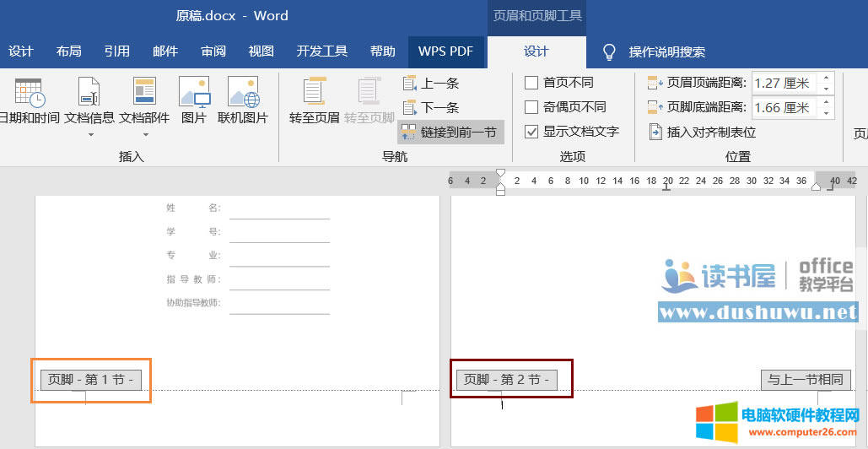Open the 布局 (Layout) ribbon tab
The width and height of the screenshot is (868, 449).
pyautogui.click(x=69, y=51)
